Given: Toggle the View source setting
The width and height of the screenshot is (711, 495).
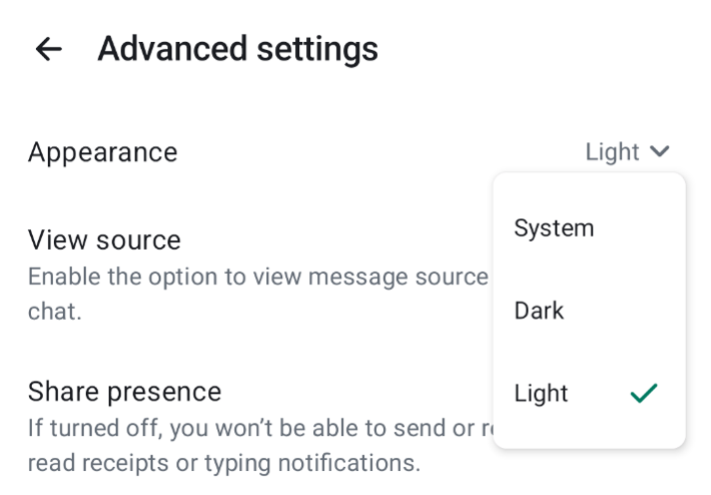Looking at the screenshot, I should 104,240.
